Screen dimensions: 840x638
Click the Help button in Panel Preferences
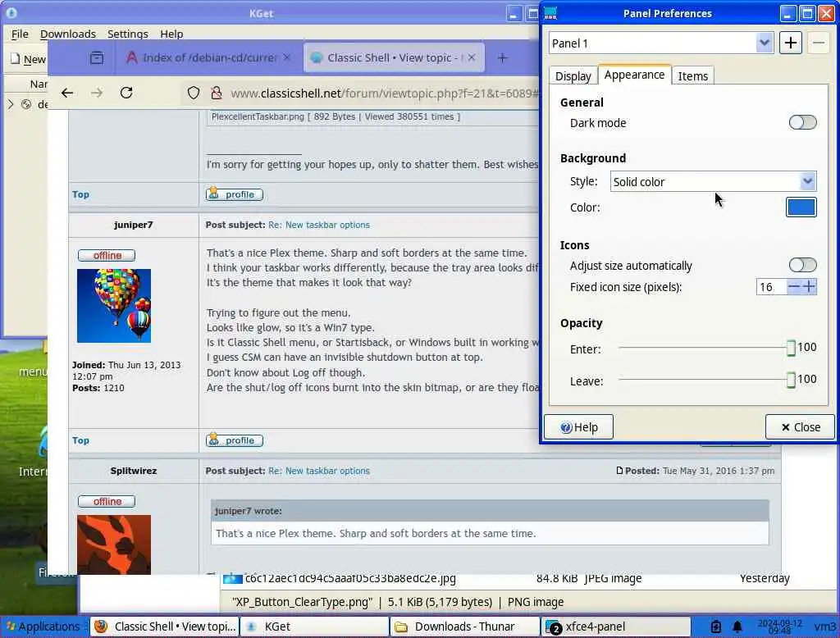[578, 427]
